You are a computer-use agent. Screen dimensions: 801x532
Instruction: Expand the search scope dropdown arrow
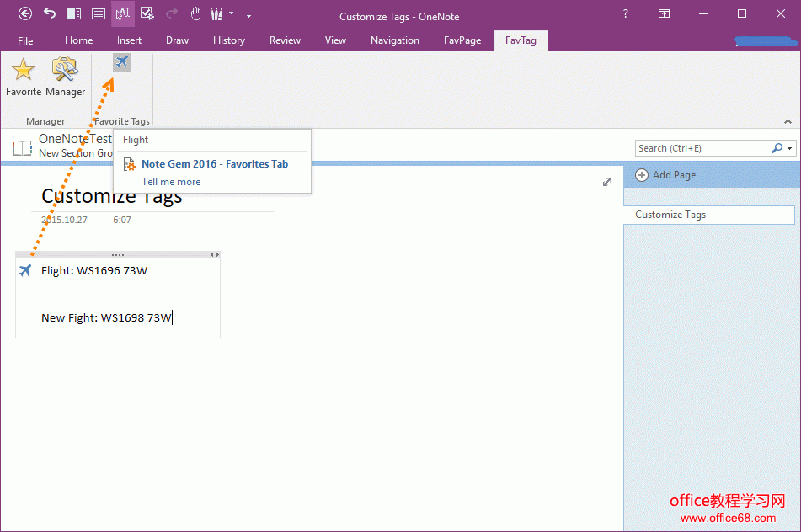click(x=790, y=148)
